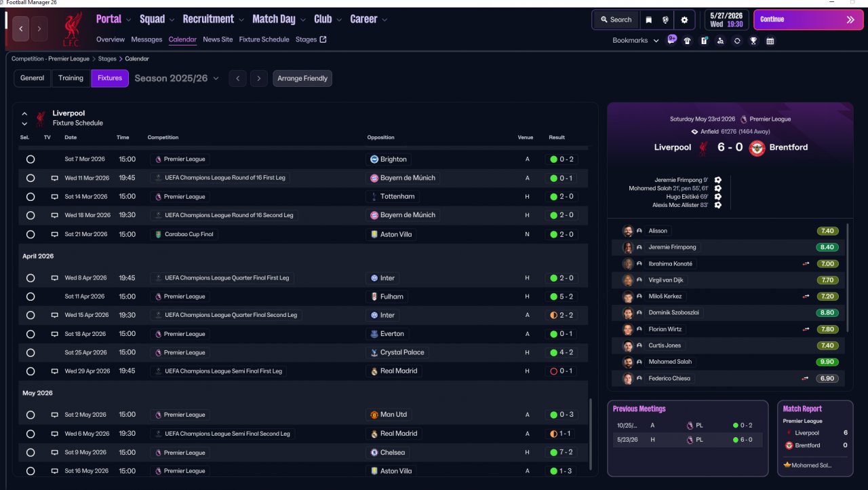
Task: Click the Real Madrid badge on 29 Apr row
Action: tap(374, 371)
